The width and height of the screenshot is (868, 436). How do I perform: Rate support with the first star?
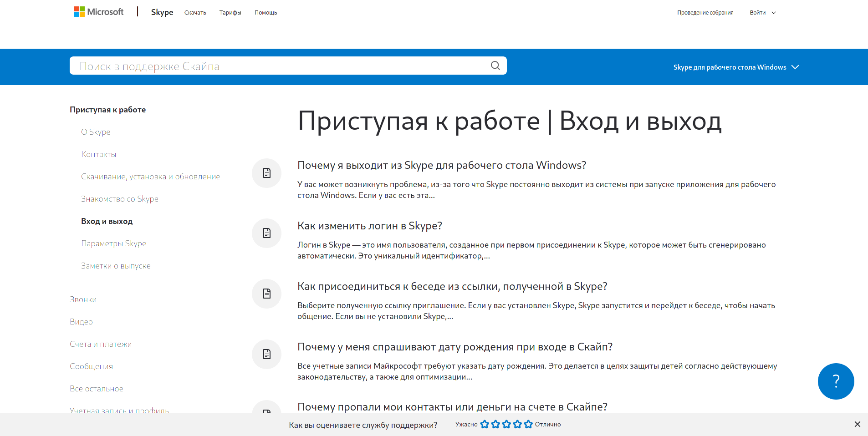point(485,424)
